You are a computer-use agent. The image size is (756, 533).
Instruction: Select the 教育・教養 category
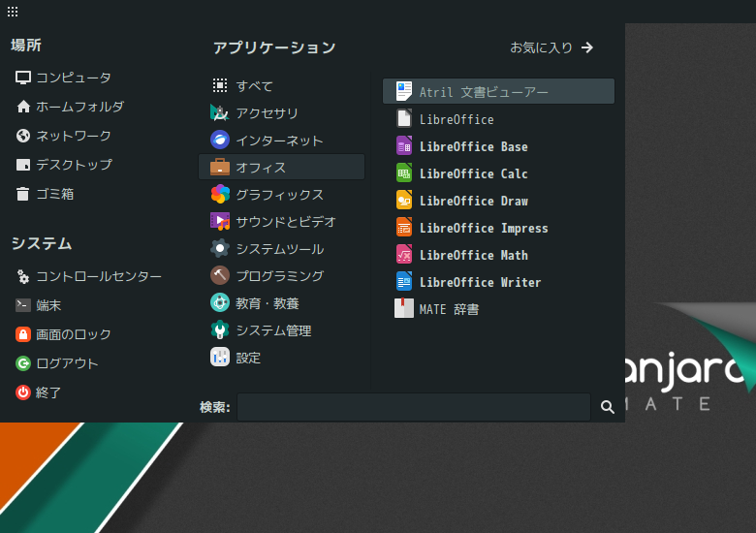click(x=282, y=303)
